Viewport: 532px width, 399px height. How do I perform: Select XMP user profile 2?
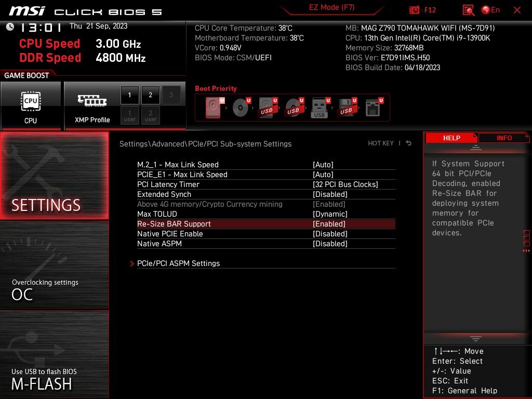pos(150,116)
